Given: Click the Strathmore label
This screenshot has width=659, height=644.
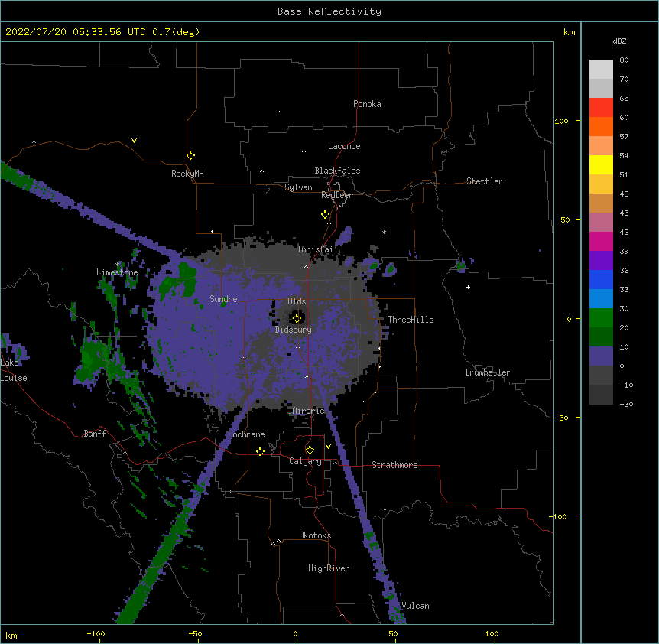Looking at the screenshot, I should click(394, 465).
